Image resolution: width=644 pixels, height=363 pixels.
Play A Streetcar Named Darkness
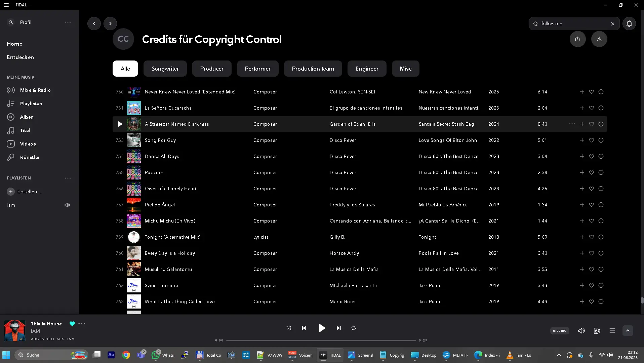(120, 124)
